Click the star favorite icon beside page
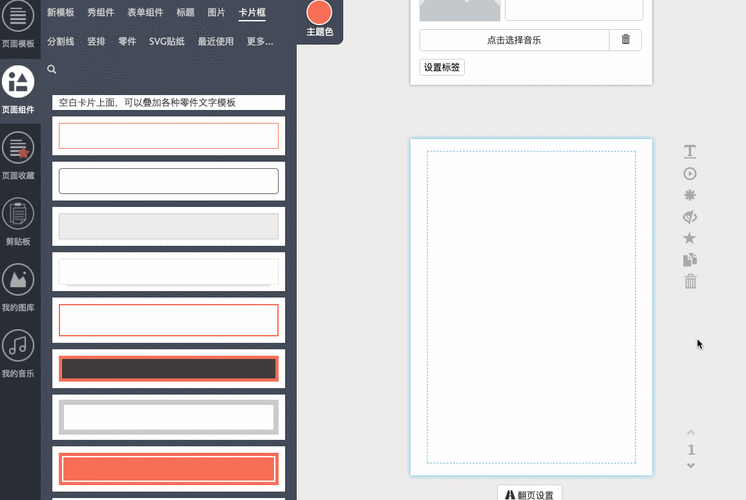 click(690, 238)
